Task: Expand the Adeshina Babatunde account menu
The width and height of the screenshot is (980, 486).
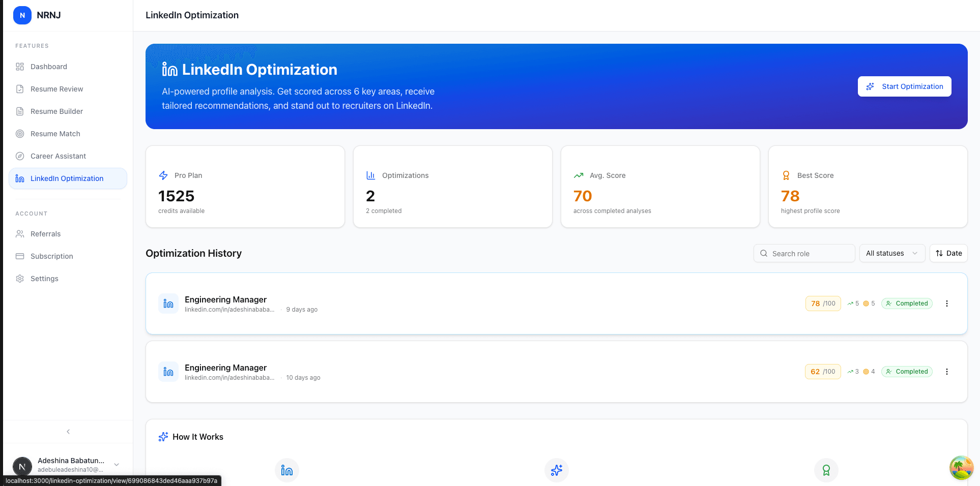Action: 117,465
